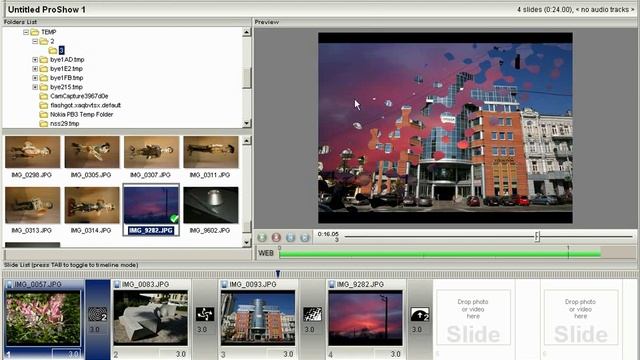
Task: Expand the bye215.tmp folder
Action: (35, 87)
